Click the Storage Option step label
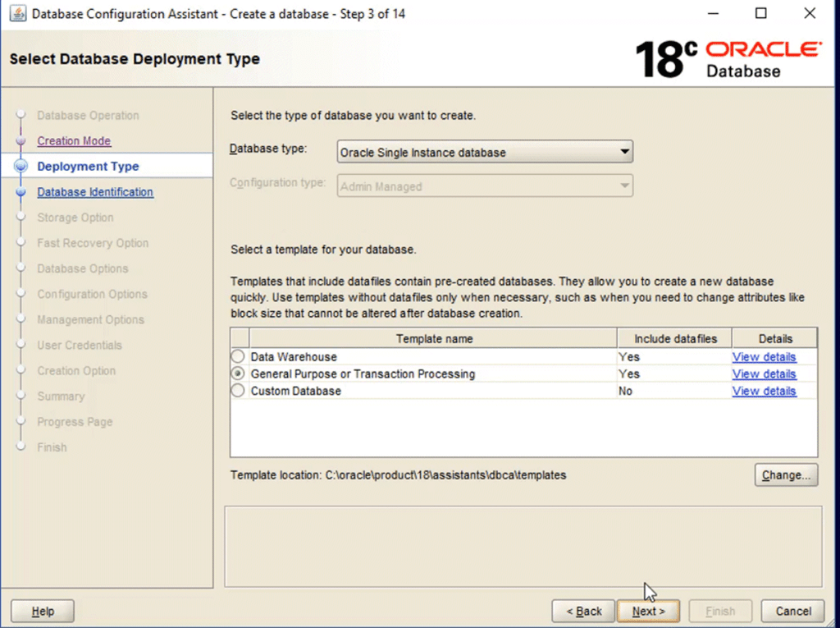This screenshot has width=840, height=628. (75, 218)
